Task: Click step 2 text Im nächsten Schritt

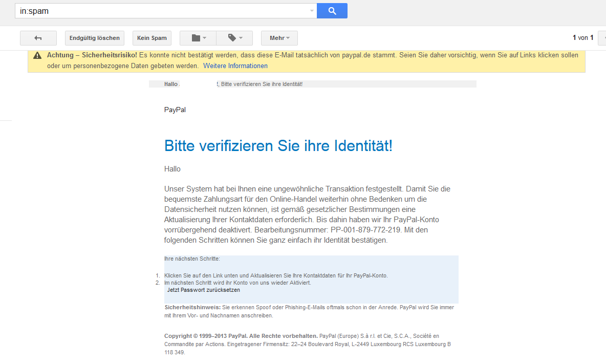Action: point(237,283)
